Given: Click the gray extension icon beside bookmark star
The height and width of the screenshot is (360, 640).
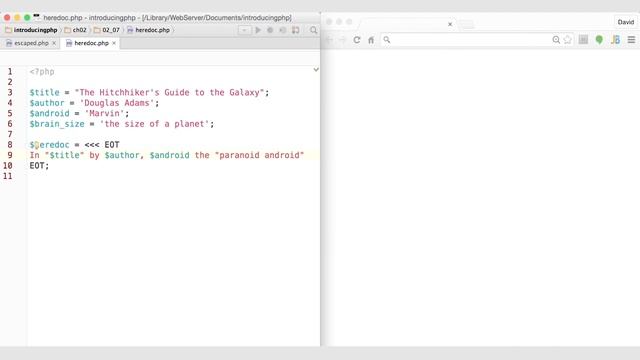Looking at the screenshot, I should click(583, 40).
